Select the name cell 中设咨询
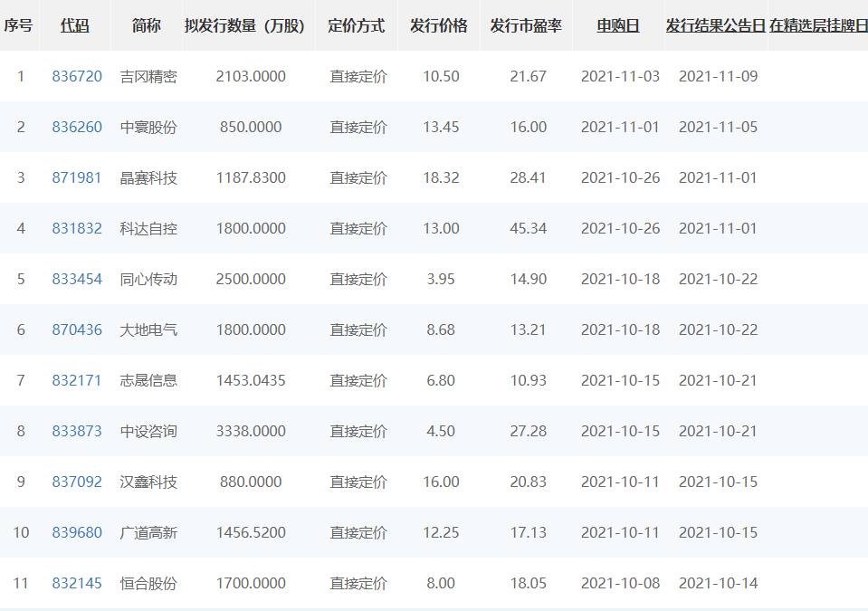 pos(148,431)
